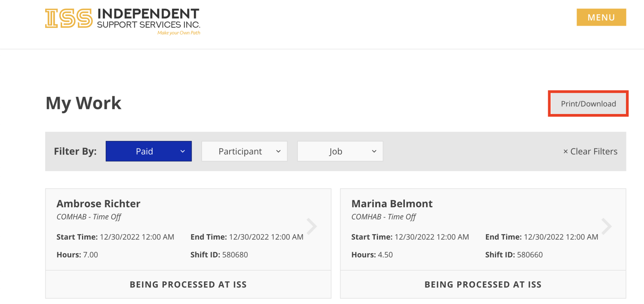Open the yellow MENU button

pyautogui.click(x=601, y=17)
